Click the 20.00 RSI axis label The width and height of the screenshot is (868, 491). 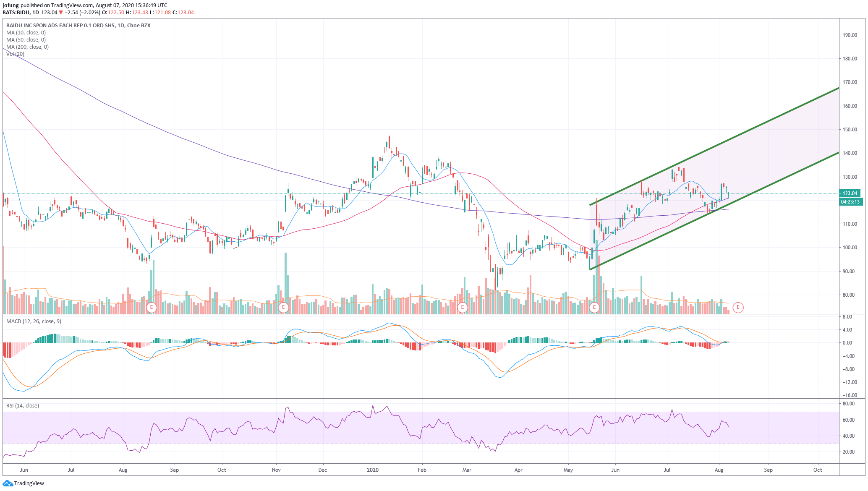pos(849,452)
